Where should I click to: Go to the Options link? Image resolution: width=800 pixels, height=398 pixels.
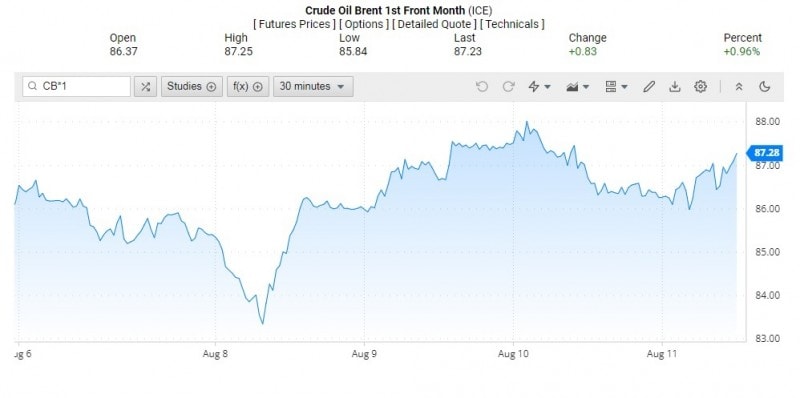(364, 24)
